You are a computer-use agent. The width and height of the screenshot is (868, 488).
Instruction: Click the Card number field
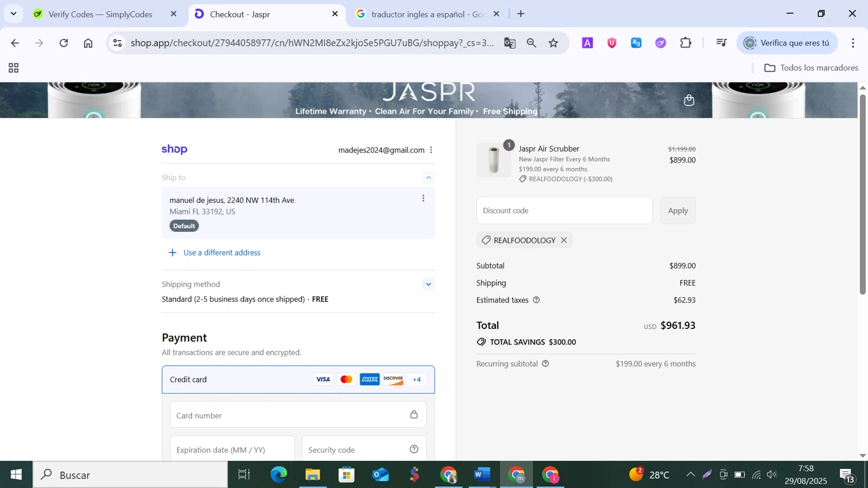click(x=298, y=415)
